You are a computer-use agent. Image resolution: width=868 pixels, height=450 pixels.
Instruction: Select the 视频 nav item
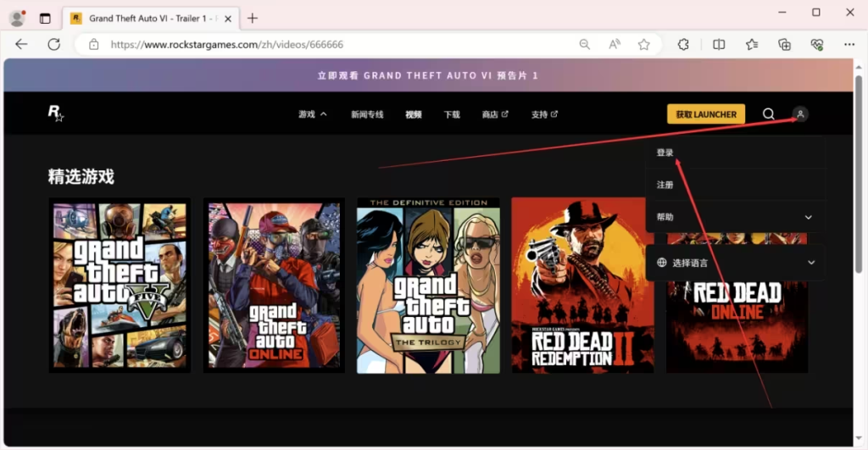(x=414, y=114)
